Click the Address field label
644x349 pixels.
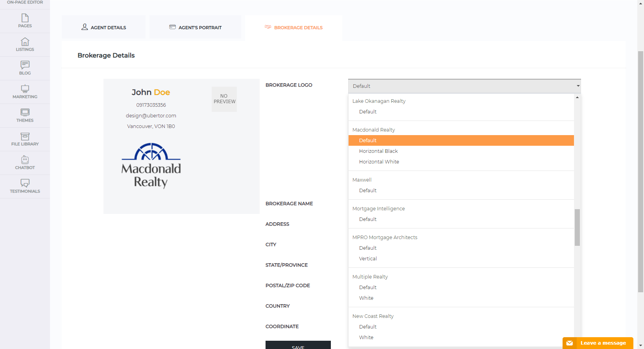coord(277,224)
